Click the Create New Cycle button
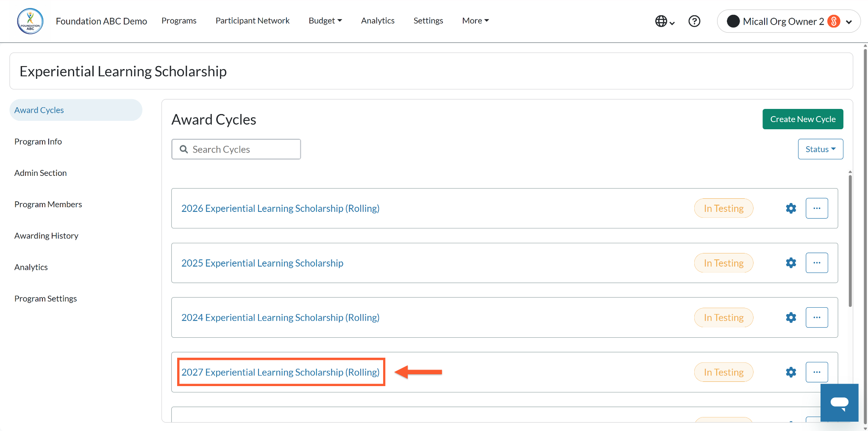 [803, 119]
